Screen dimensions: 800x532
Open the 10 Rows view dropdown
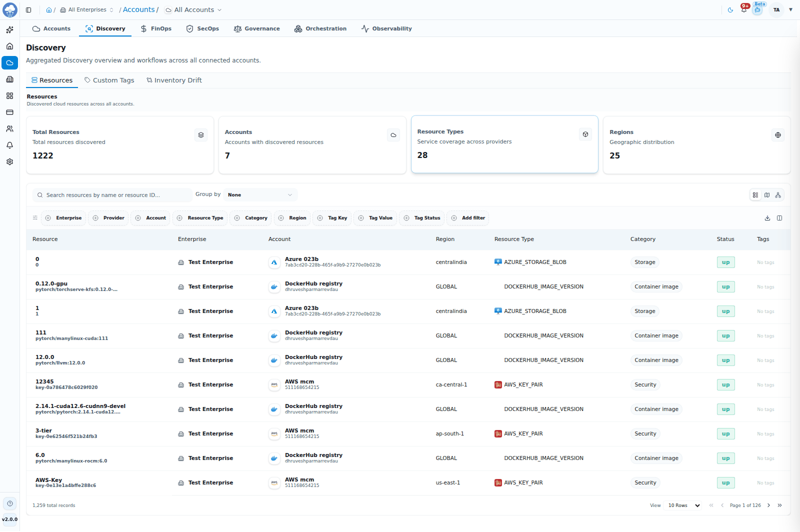point(684,505)
